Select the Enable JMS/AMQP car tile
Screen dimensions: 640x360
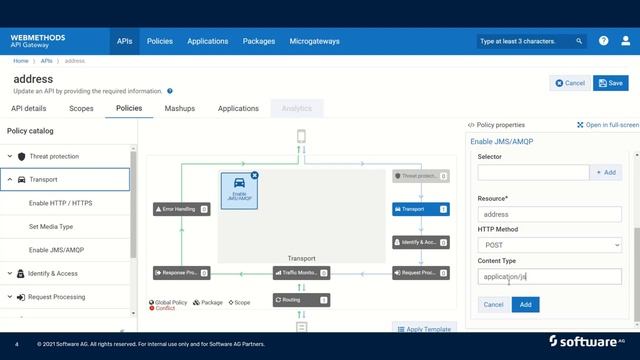pos(239,191)
